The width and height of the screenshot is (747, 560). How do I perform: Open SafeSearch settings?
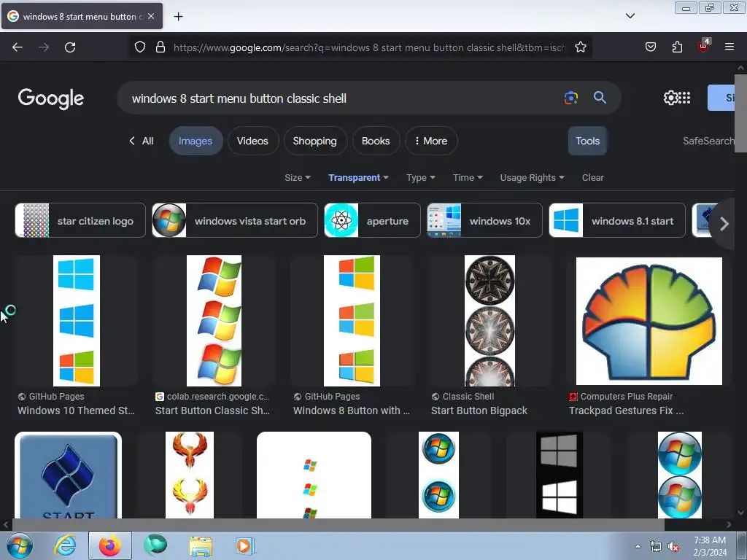pos(708,141)
